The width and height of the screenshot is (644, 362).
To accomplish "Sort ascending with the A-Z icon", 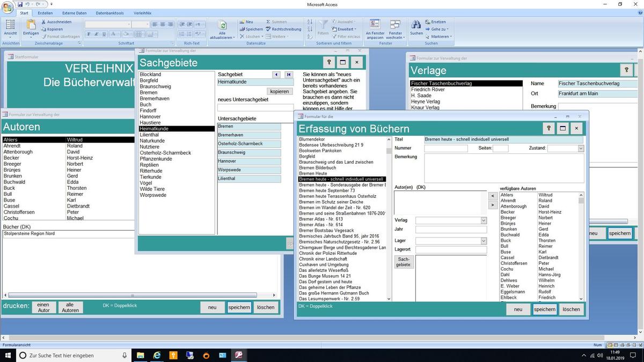I will [310, 22].
